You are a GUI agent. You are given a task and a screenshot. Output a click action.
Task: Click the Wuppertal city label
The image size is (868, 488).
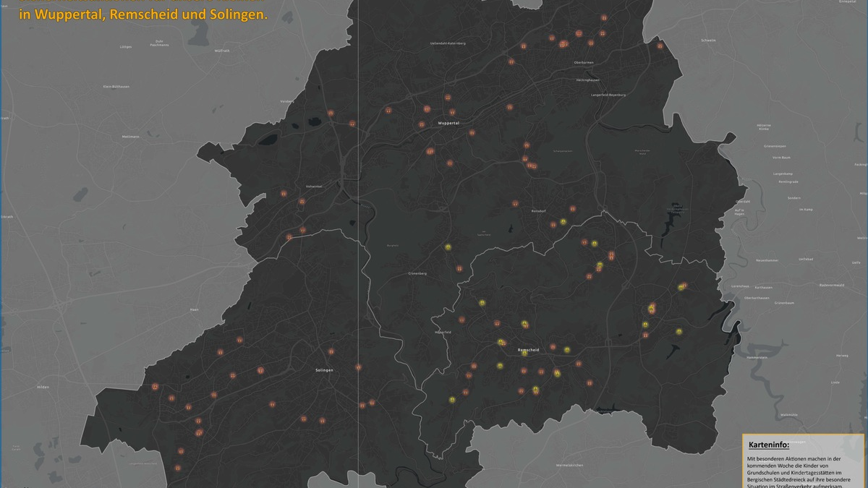[448, 124]
